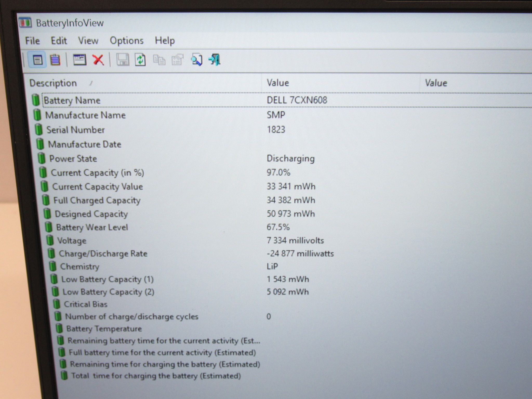
Task: Select the Show Battery Information toolbar icon
Action: (x=37, y=60)
